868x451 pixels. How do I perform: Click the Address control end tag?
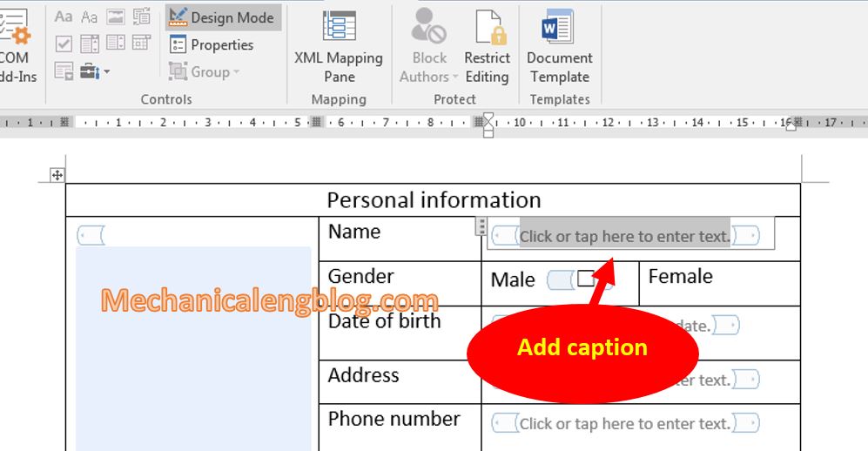pyautogui.click(x=745, y=380)
